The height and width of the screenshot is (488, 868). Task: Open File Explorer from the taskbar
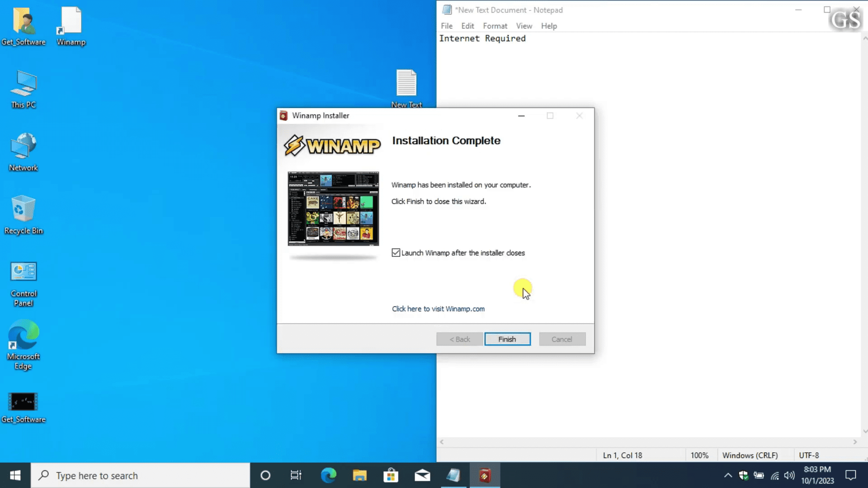click(x=360, y=475)
